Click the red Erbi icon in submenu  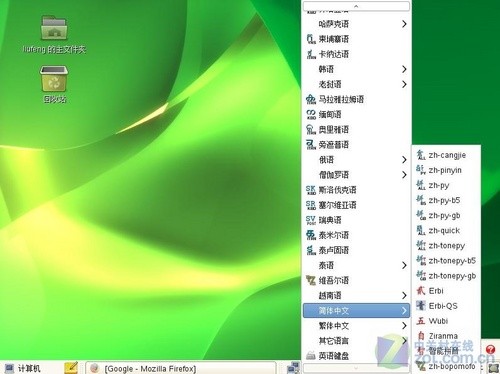(421, 291)
